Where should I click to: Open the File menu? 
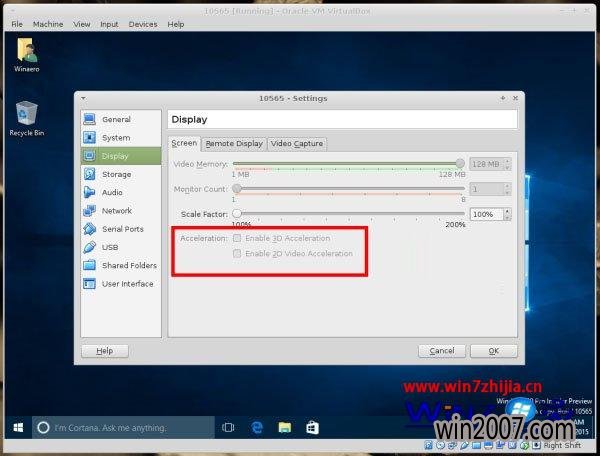click(x=17, y=24)
